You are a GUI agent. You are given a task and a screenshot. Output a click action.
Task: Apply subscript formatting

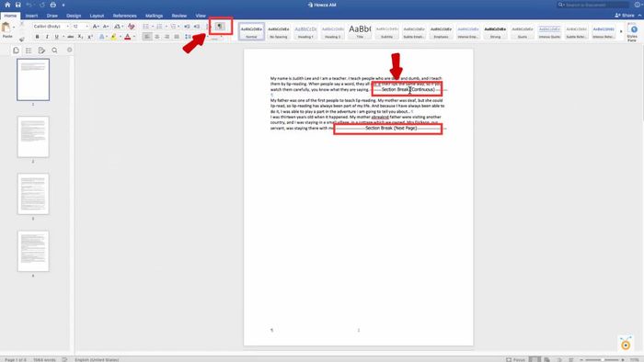click(x=81, y=37)
